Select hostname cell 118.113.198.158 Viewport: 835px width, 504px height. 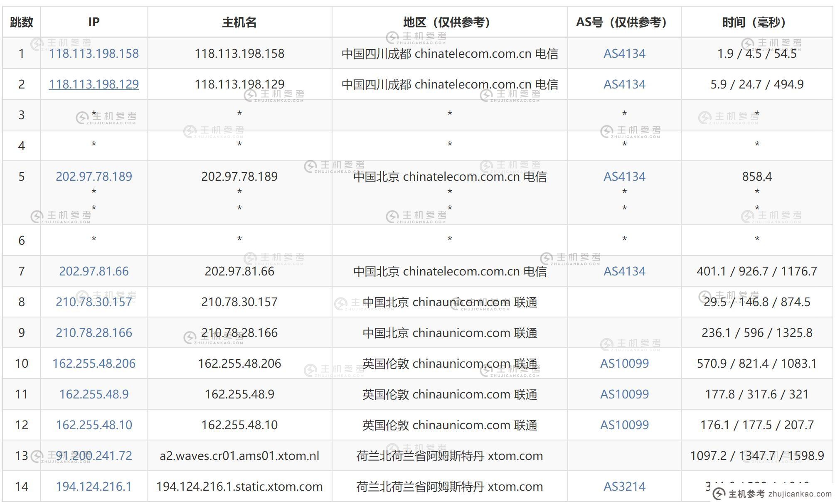[x=239, y=54]
